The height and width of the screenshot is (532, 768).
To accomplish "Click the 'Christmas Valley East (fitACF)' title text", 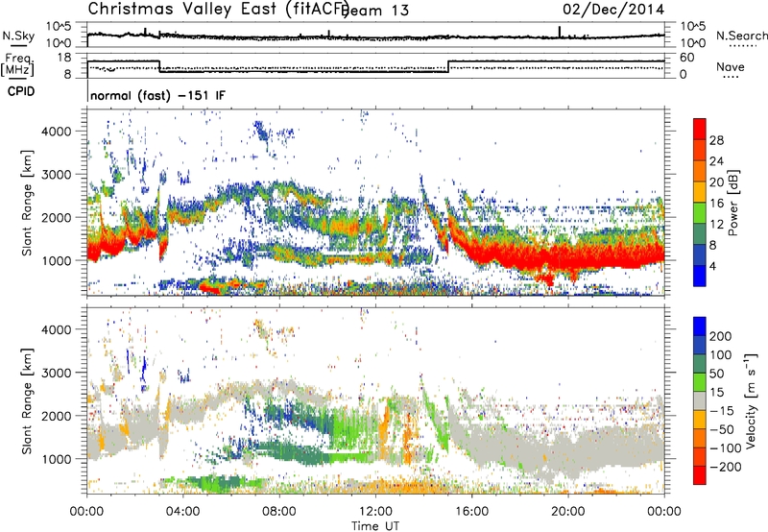I will (218, 9).
